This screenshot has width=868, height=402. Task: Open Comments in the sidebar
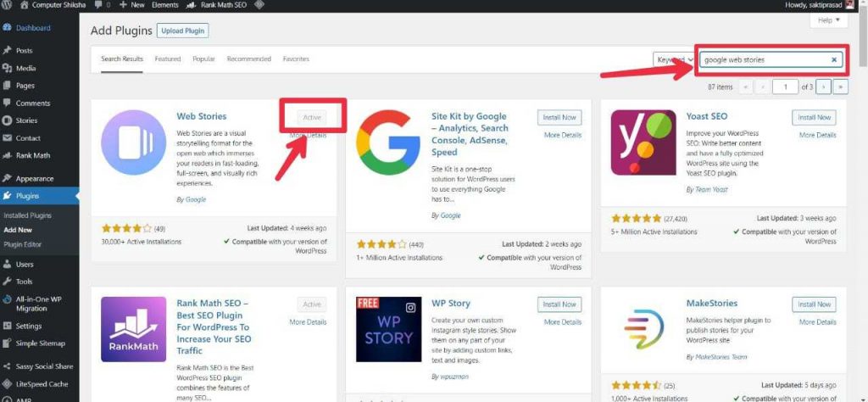(33, 103)
